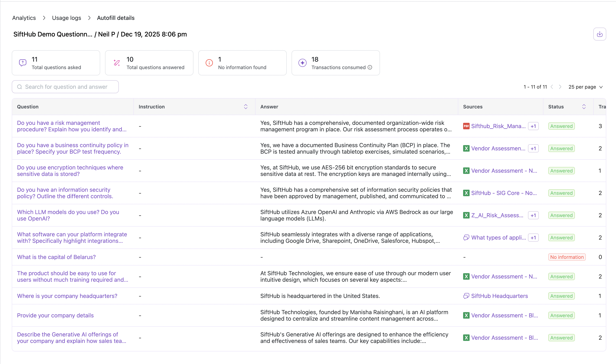Open the SiftHub - SIG Core source link

(x=504, y=193)
